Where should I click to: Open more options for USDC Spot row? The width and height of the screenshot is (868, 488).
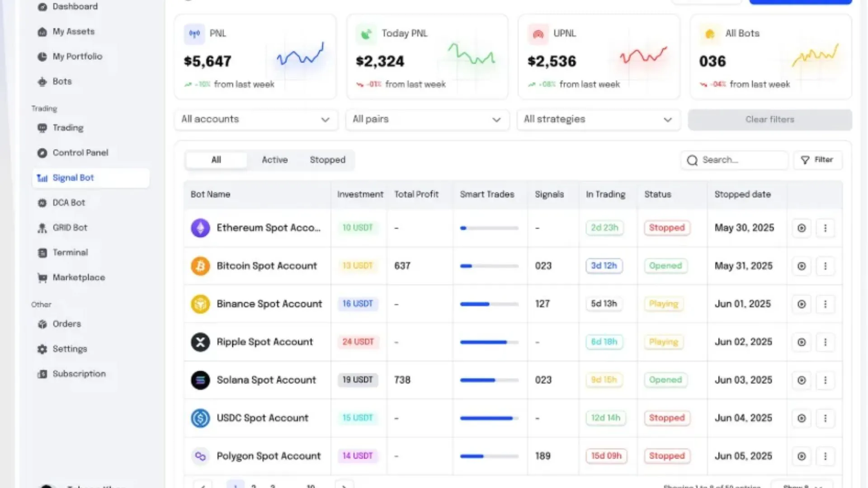[825, 418]
